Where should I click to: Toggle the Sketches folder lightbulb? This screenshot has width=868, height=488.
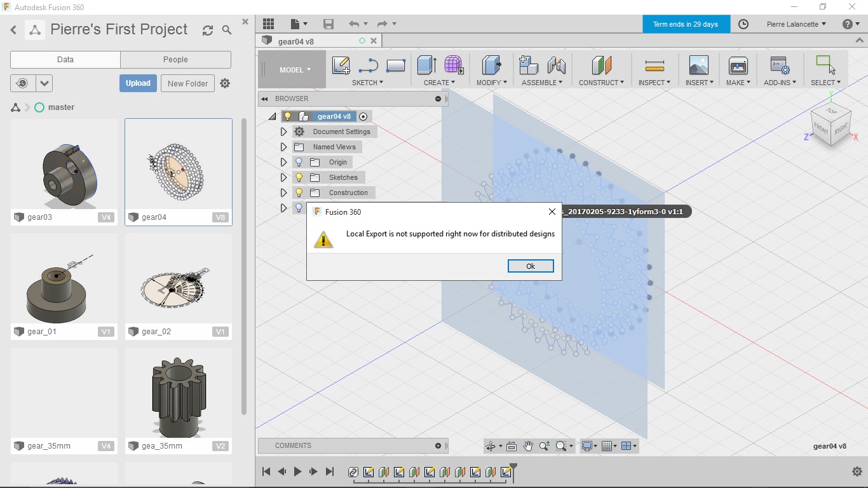click(x=299, y=177)
